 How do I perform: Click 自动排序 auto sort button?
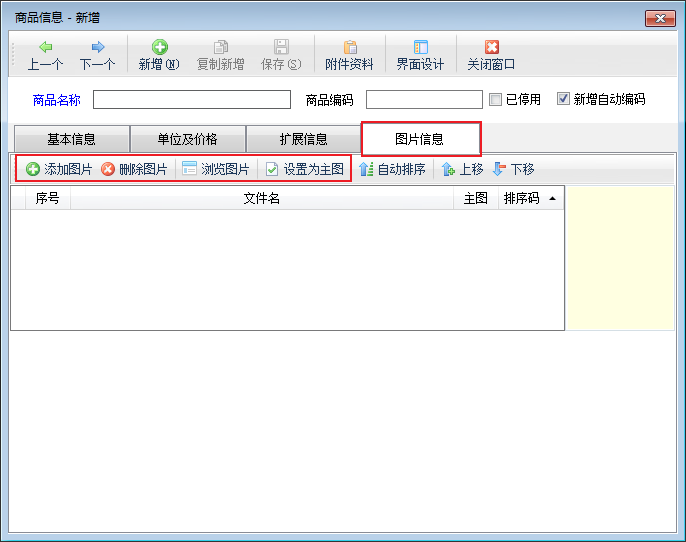tap(392, 169)
